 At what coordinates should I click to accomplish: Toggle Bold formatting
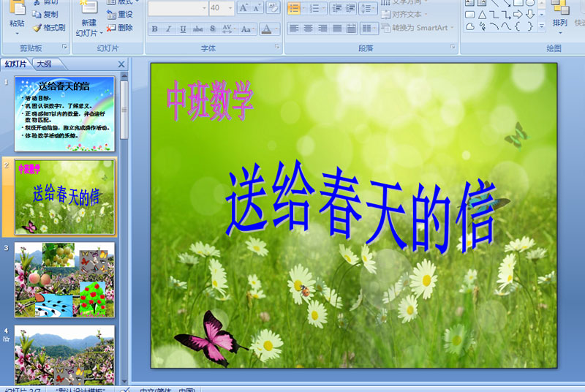pos(155,29)
